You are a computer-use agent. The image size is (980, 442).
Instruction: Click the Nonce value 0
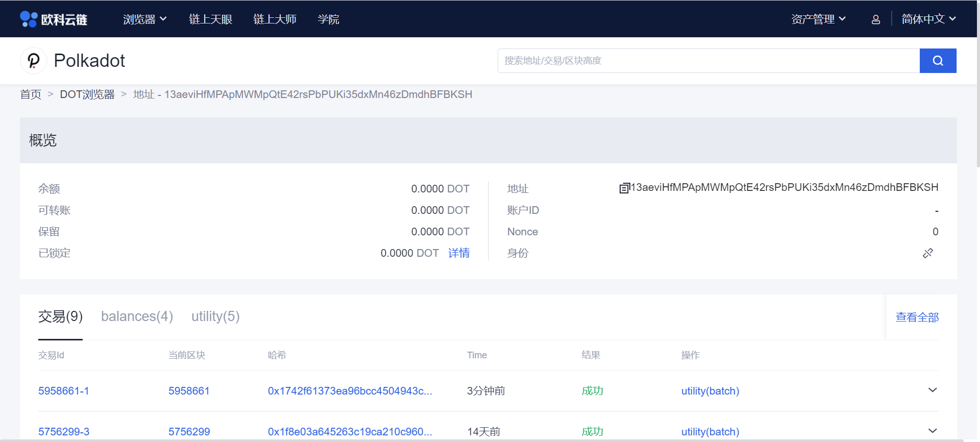935,232
